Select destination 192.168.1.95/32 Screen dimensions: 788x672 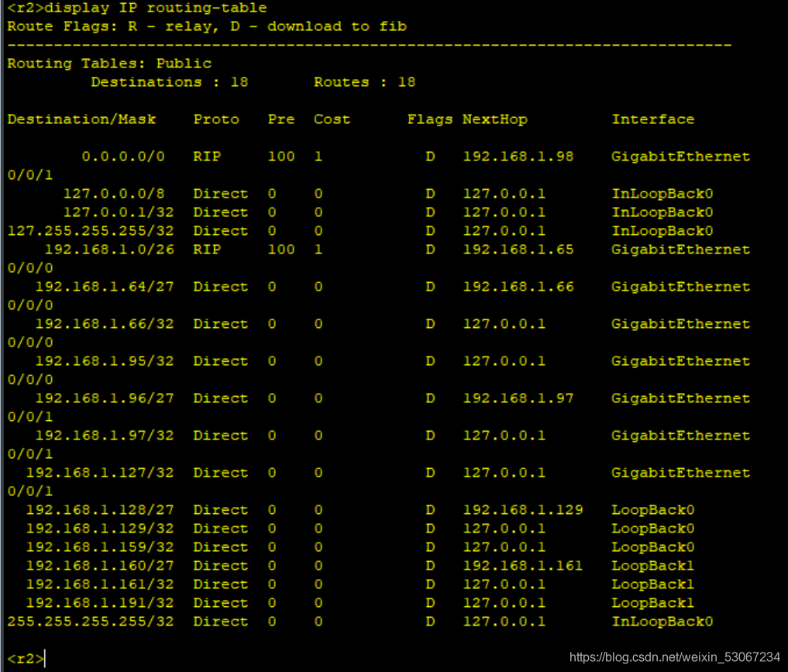tap(105, 361)
